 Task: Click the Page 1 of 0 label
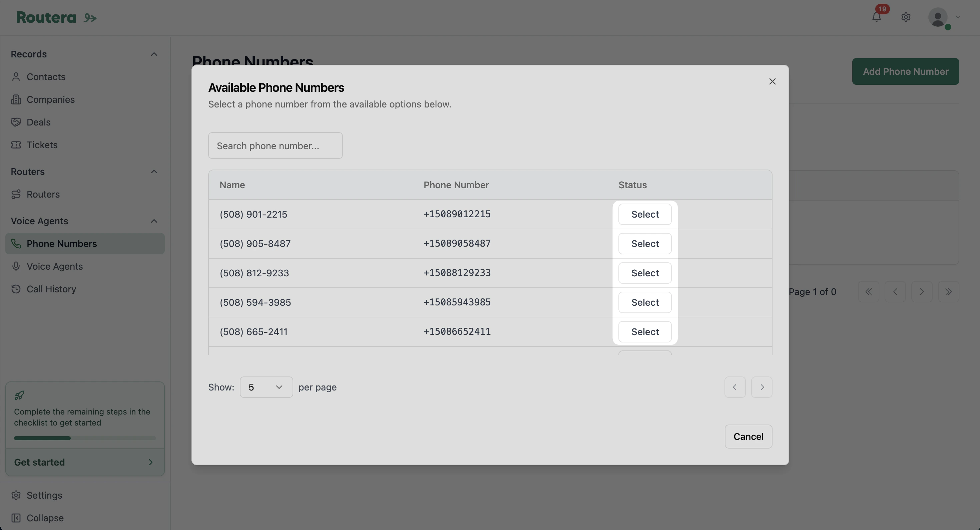812,292
